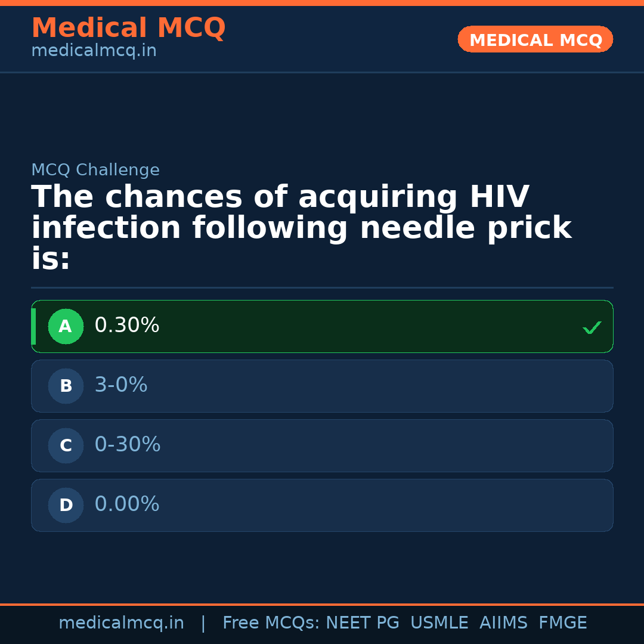
Task: Click the D letter circle
Action: point(66,506)
